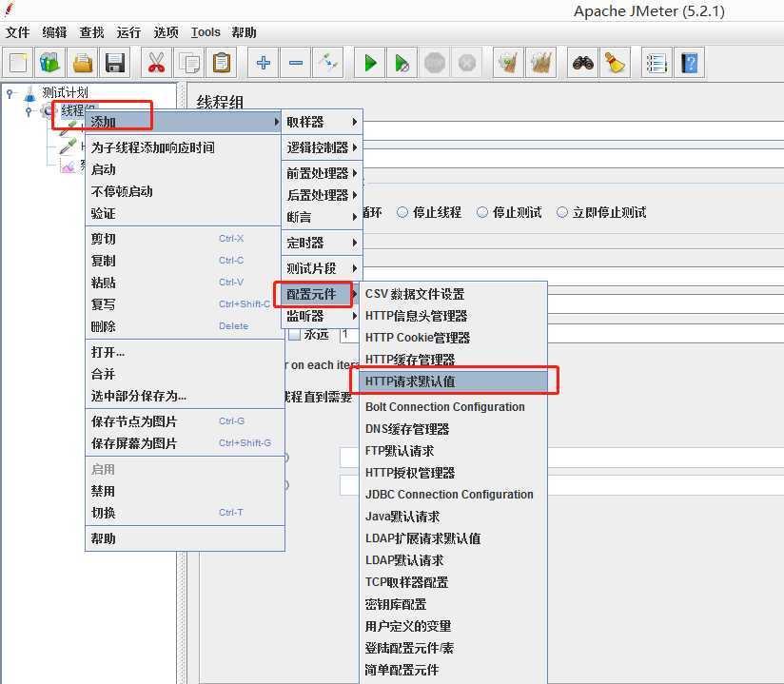This screenshot has width=784, height=684.
Task: Open the 查找 menu
Action: 92,32
